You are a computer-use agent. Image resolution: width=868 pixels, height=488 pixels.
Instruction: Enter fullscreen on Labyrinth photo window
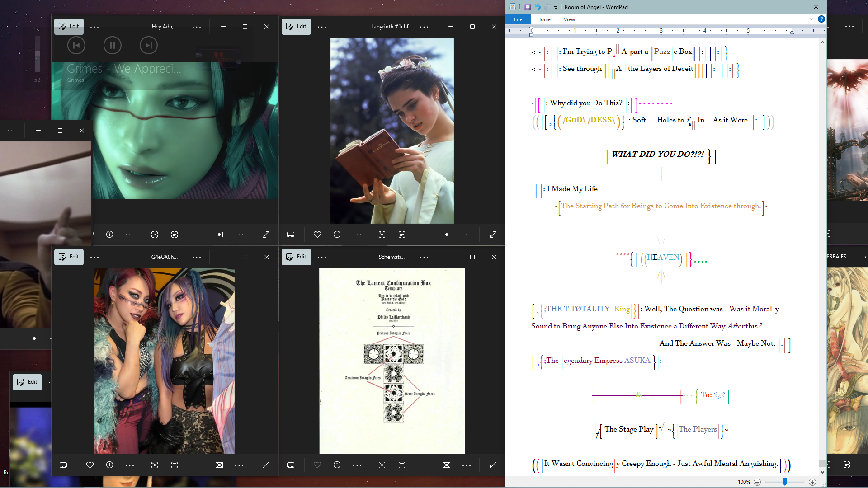click(x=493, y=235)
